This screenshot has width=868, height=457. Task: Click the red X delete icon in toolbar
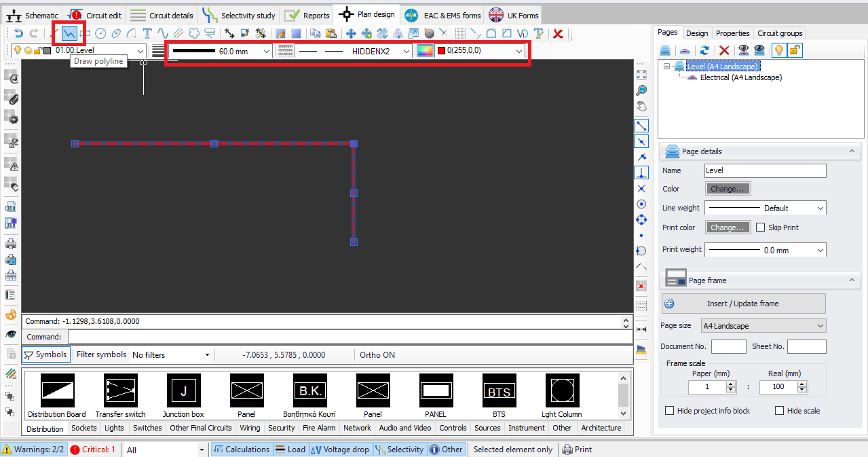click(558, 33)
